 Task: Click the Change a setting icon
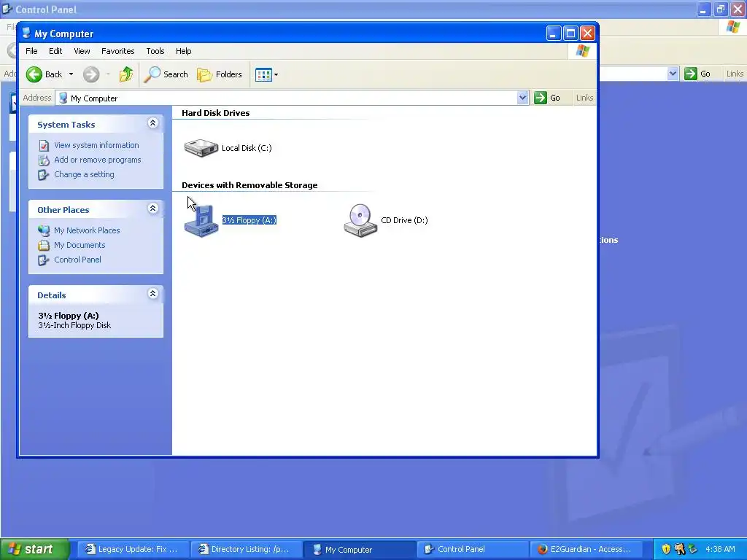tap(44, 175)
